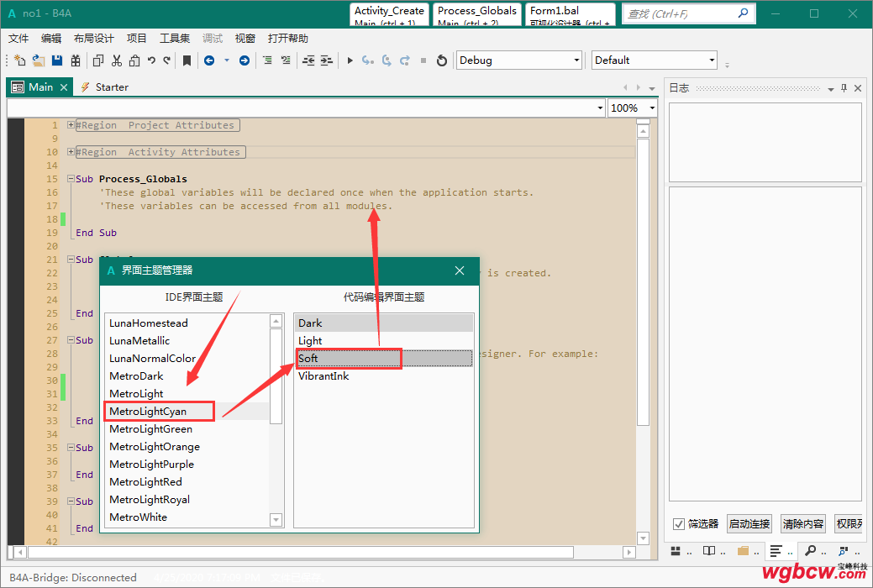Click the Open project folder toolbar icon
Viewport: 873px width, 588px height.
[x=39, y=60]
